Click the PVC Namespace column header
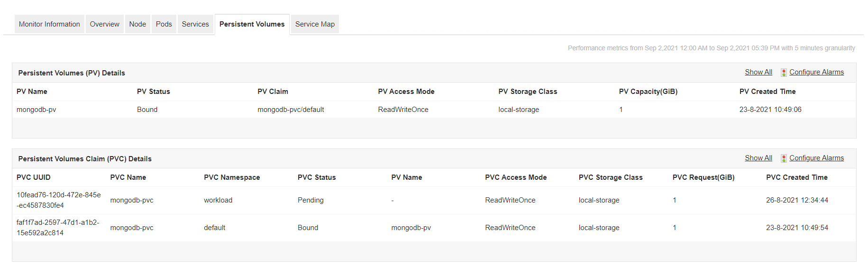Image resolution: width=868 pixels, height=268 pixels. point(232,177)
